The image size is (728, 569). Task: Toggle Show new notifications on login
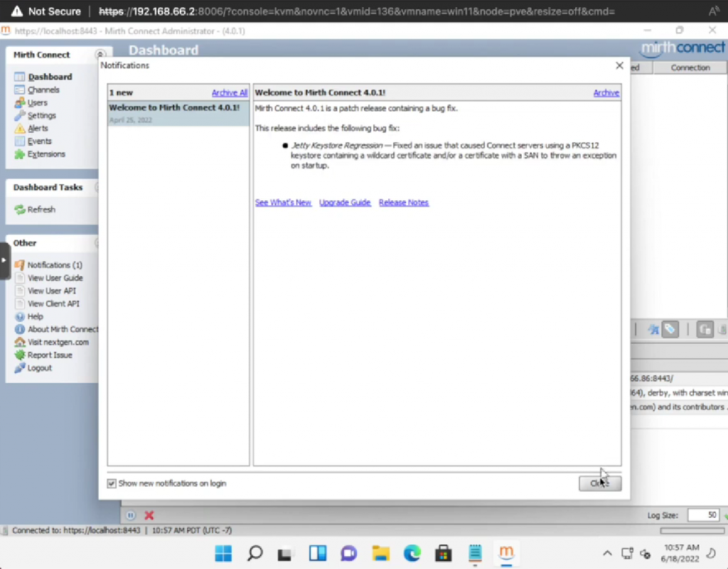(112, 484)
